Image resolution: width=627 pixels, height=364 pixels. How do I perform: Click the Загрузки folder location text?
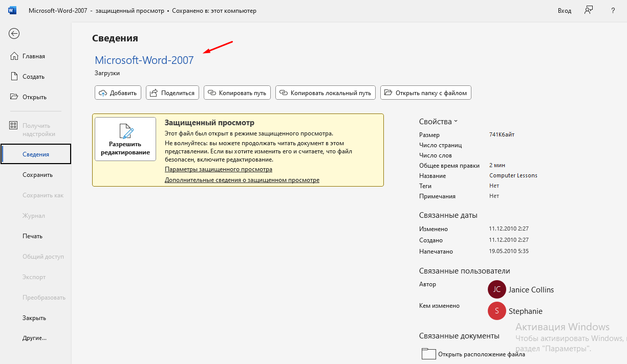pos(107,73)
